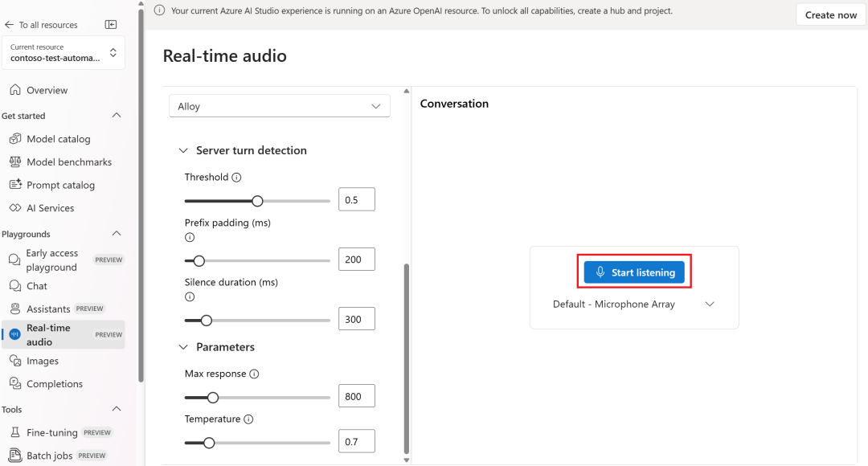Click the Overview home icon
This screenshot has height=466, width=868.
point(15,90)
